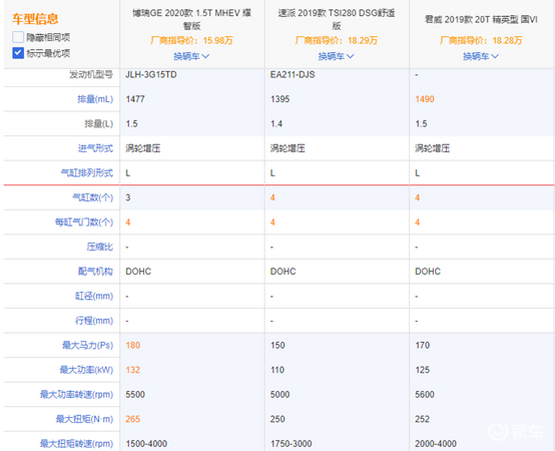
Task: Click 博瑞GE 涡轮增压 cell
Action: [143, 148]
